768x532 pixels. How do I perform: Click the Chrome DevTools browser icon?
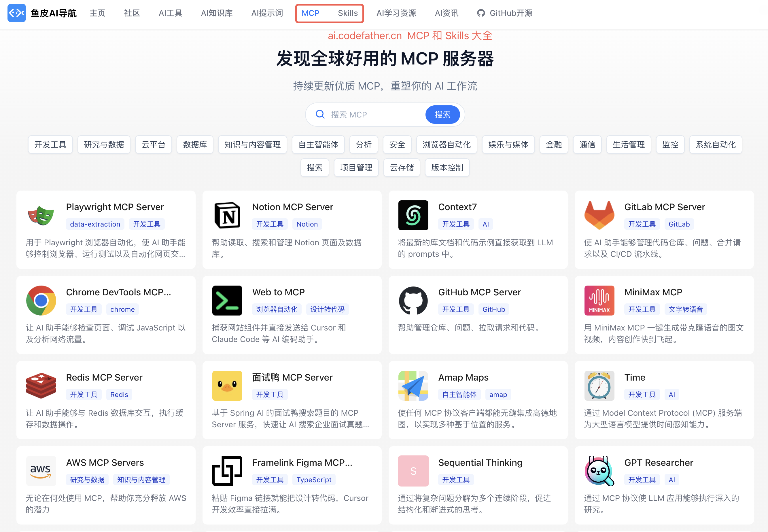click(x=41, y=300)
